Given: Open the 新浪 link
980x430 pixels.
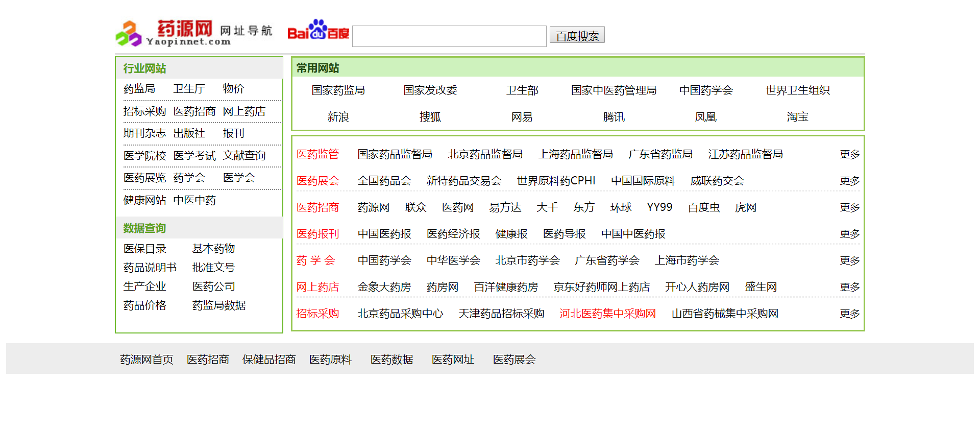Looking at the screenshot, I should (338, 117).
